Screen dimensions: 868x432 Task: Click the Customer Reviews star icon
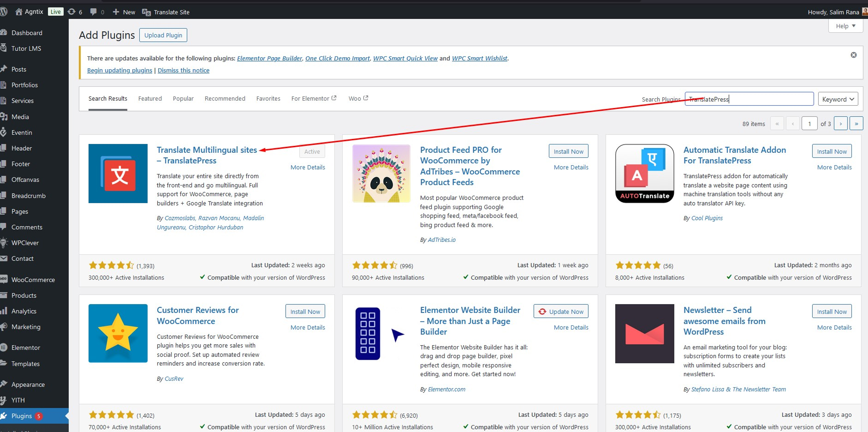pos(118,334)
